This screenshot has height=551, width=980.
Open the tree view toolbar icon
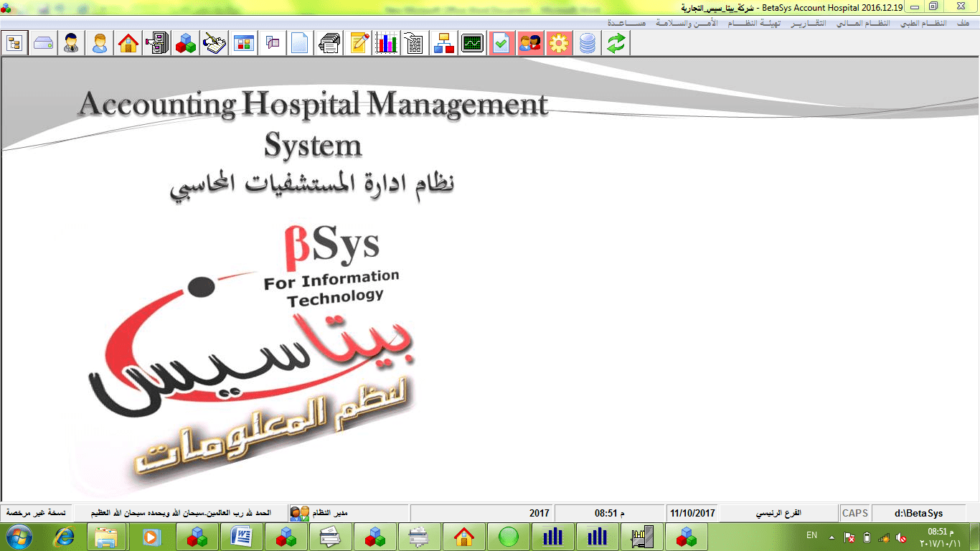coord(14,43)
